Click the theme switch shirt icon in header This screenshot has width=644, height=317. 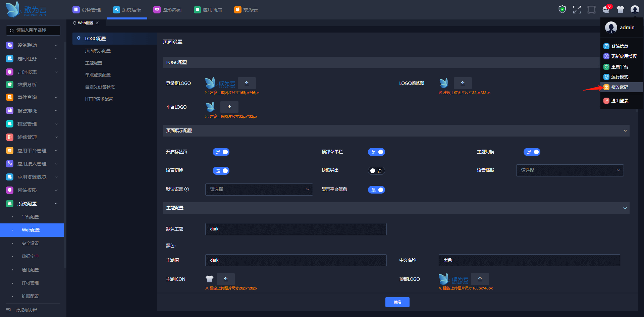[x=620, y=9]
